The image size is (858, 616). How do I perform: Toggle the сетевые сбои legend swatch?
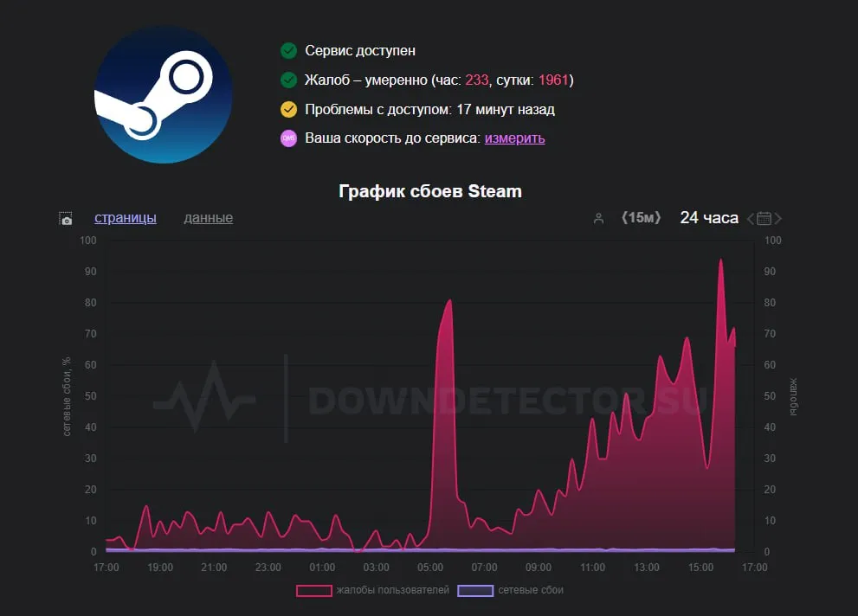[x=475, y=591]
